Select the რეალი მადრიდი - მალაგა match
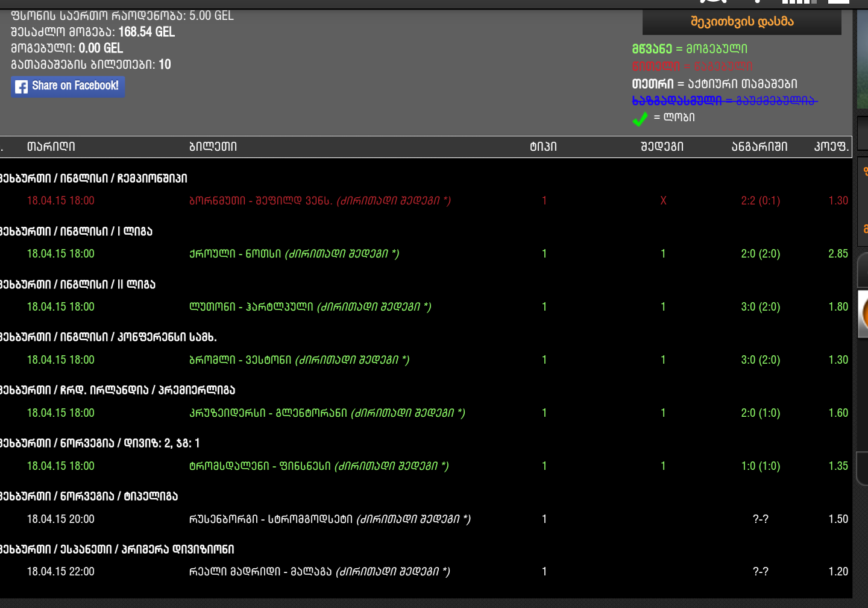868x608 pixels. pos(319,572)
